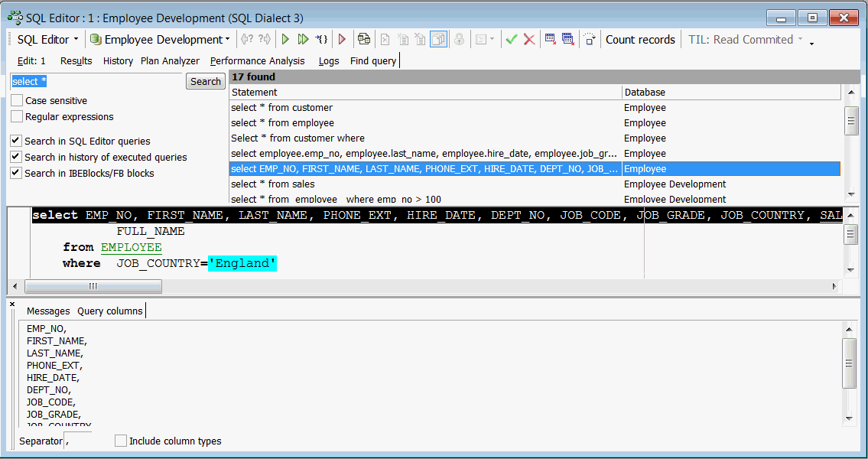Enable the Case sensitive checkbox
868x459 pixels.
click(17, 101)
